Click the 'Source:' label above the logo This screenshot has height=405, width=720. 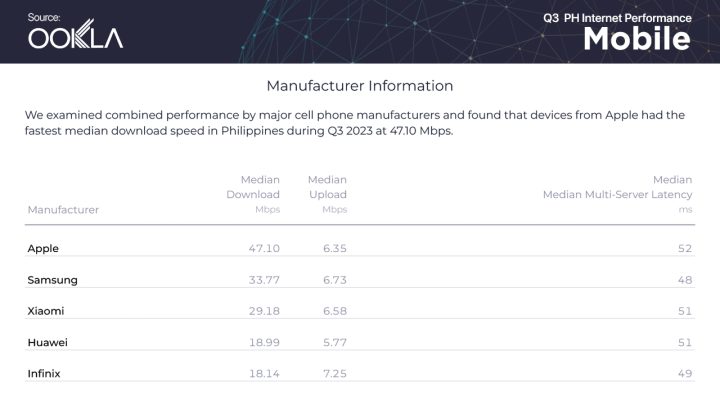coord(44,17)
